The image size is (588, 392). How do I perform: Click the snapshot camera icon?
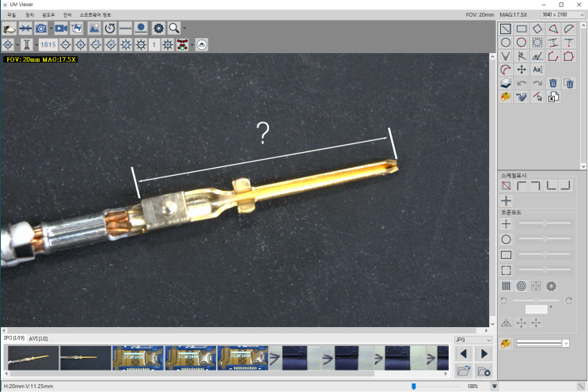click(x=41, y=29)
